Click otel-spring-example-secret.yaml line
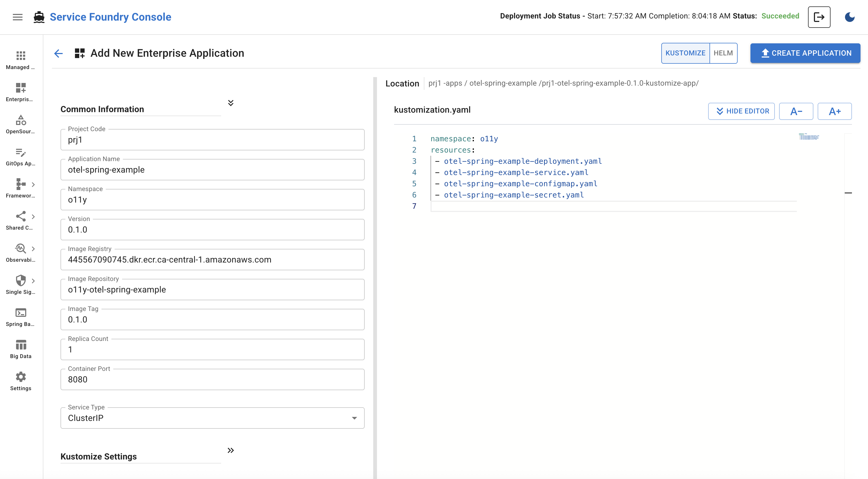 pos(514,195)
